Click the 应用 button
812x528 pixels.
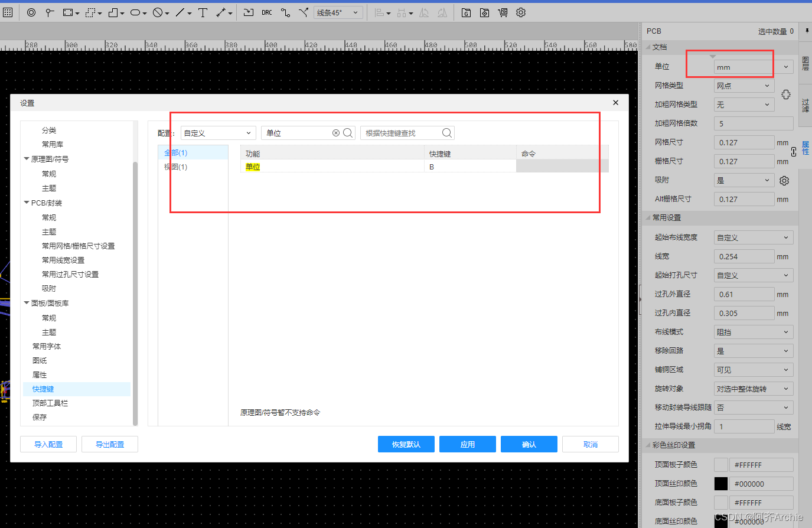pyautogui.click(x=468, y=444)
